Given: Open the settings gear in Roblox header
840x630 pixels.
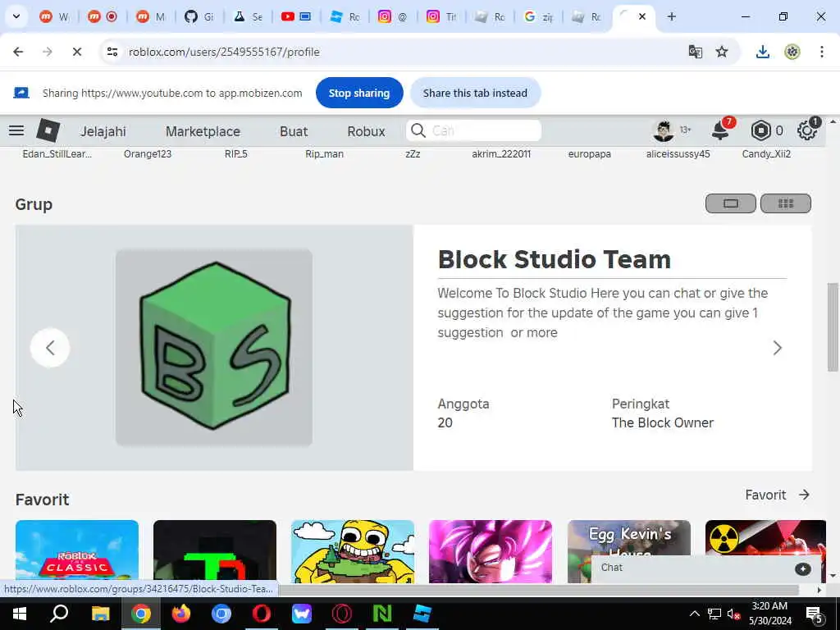Looking at the screenshot, I should coord(807,130).
